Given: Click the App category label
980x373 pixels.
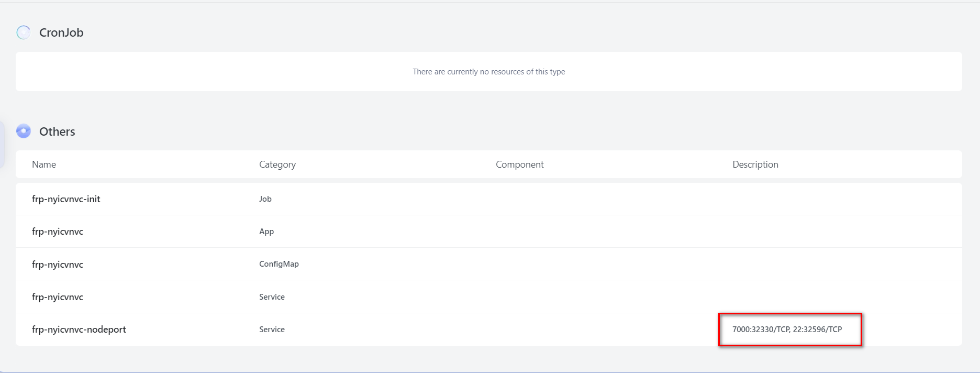Looking at the screenshot, I should click(x=266, y=232).
